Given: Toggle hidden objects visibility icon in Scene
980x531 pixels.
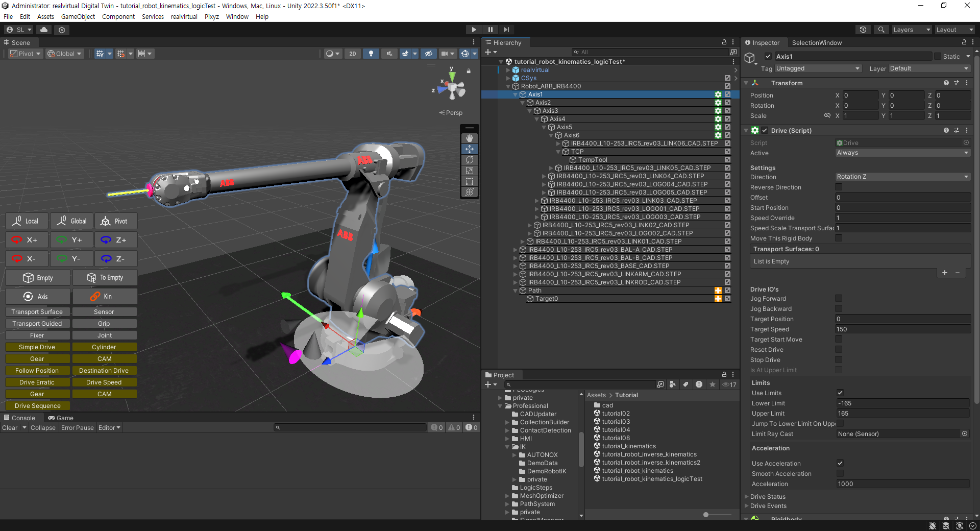Looking at the screenshot, I should pyautogui.click(x=429, y=54).
